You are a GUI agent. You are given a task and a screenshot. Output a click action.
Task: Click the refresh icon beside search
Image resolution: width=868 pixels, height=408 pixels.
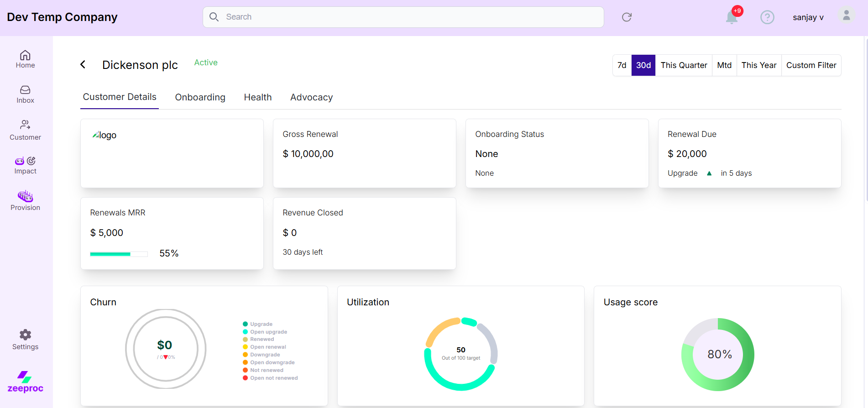pyautogui.click(x=627, y=17)
